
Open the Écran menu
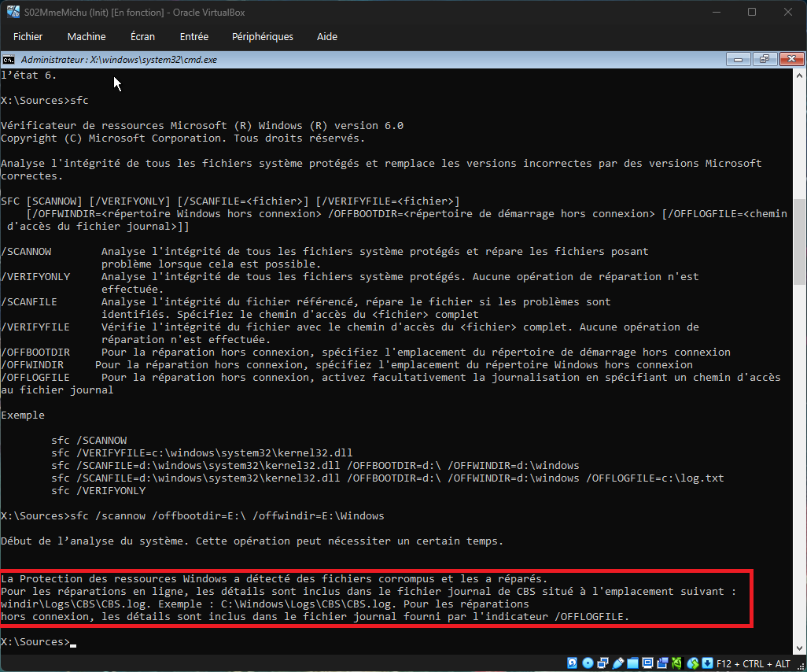tap(142, 37)
